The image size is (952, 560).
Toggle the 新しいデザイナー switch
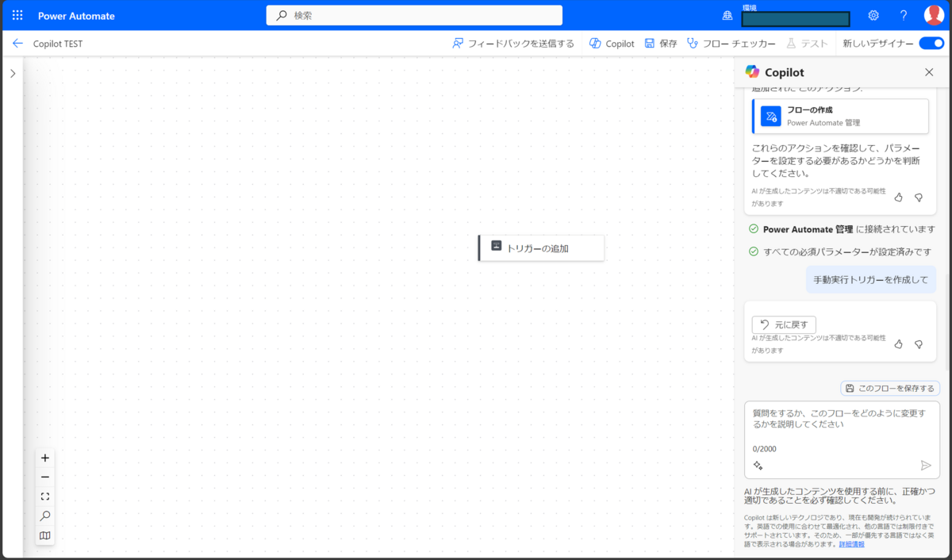[x=931, y=44]
